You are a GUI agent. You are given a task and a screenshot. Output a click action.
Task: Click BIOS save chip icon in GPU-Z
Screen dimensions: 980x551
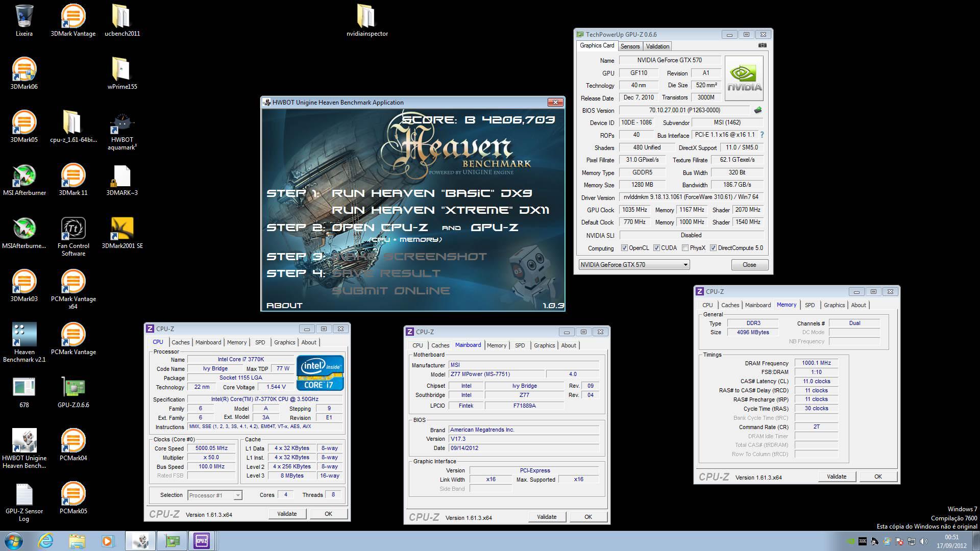[x=758, y=110]
